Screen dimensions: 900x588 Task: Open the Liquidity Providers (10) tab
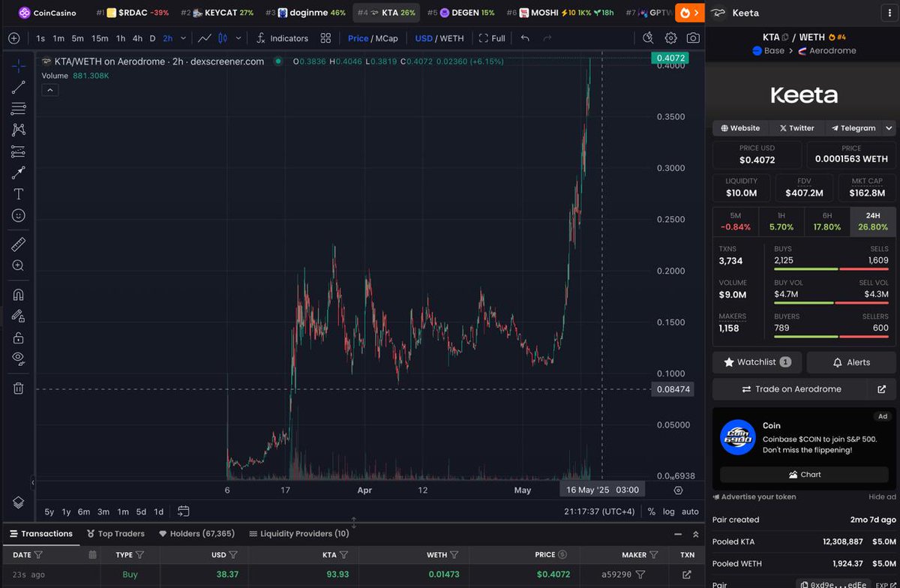coord(298,534)
